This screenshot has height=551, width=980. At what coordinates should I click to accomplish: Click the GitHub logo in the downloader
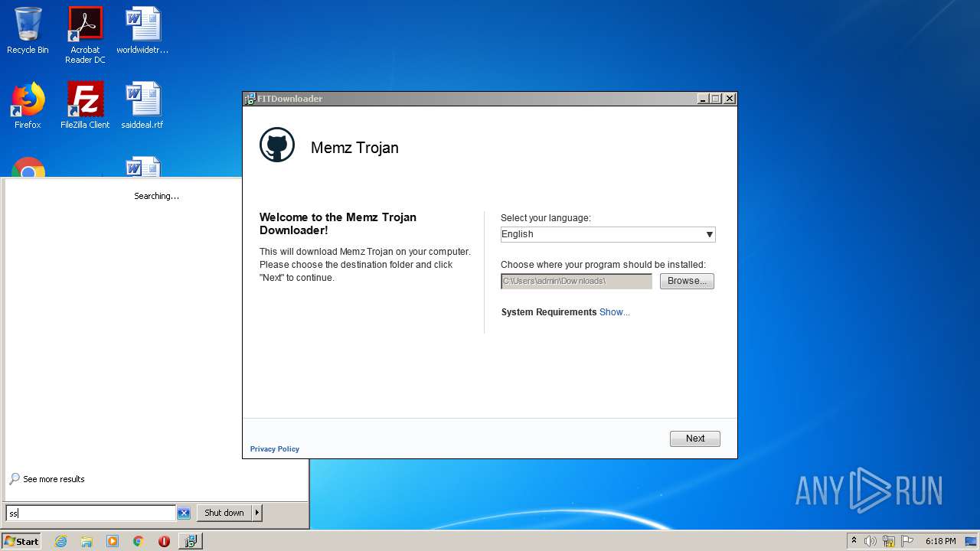(277, 145)
